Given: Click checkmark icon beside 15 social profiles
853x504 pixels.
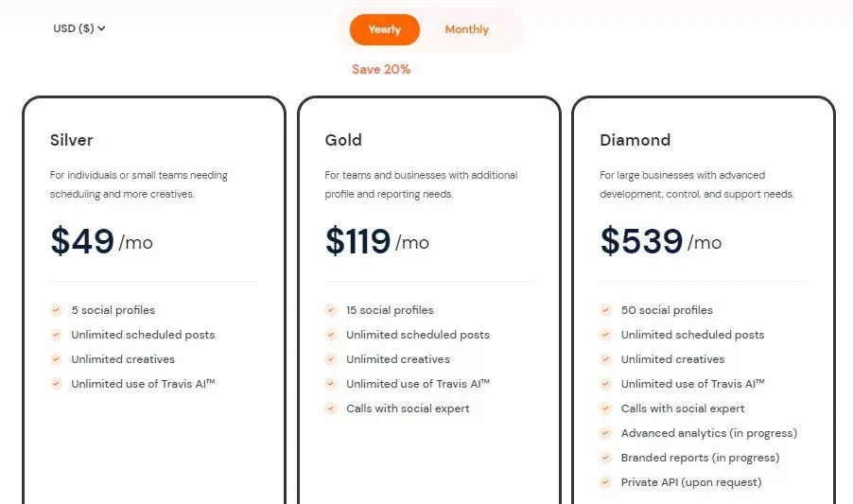Looking at the screenshot, I should tap(331, 310).
